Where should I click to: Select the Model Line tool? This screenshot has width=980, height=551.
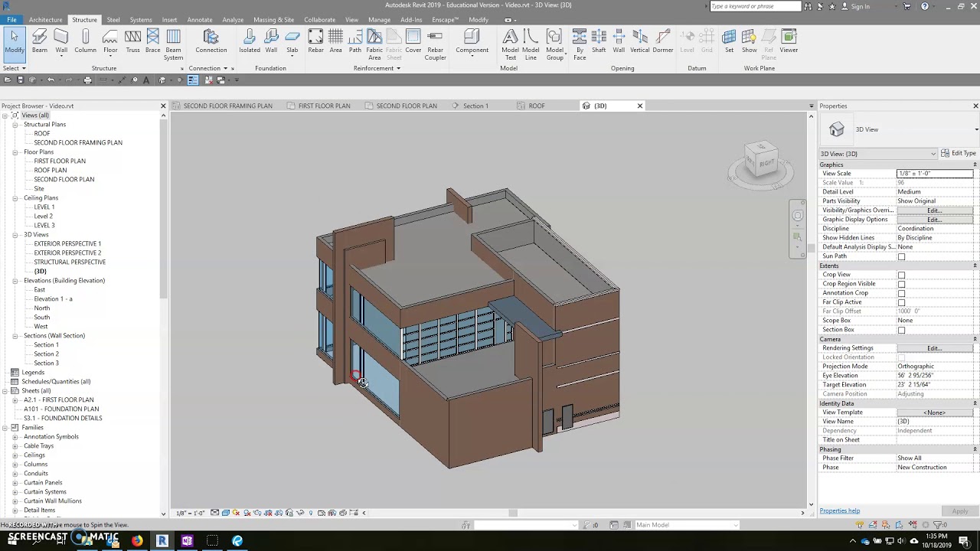point(531,44)
